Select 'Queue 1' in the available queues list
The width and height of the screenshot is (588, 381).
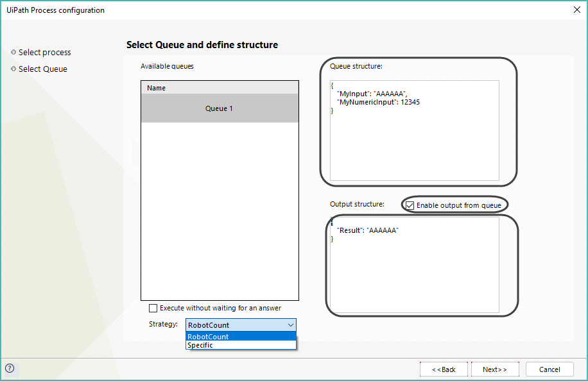[220, 108]
